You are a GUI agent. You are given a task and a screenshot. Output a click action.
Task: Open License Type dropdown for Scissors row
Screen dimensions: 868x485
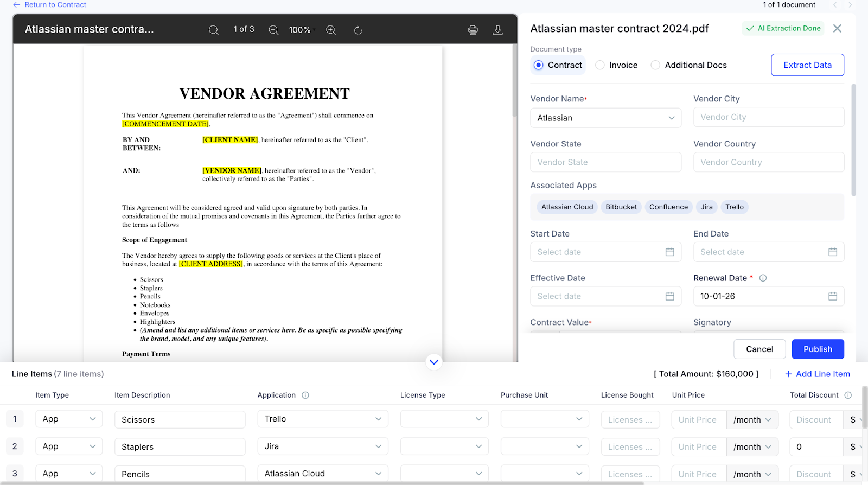(x=444, y=419)
